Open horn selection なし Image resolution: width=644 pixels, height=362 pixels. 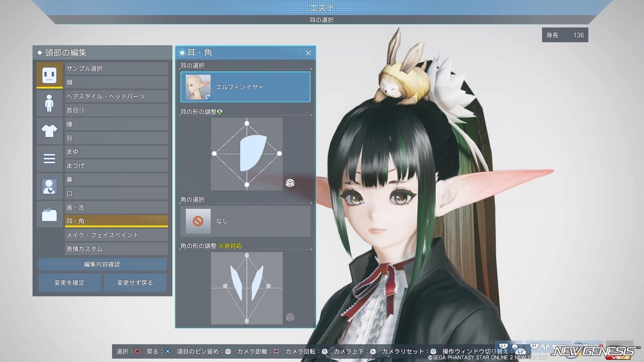(x=245, y=220)
